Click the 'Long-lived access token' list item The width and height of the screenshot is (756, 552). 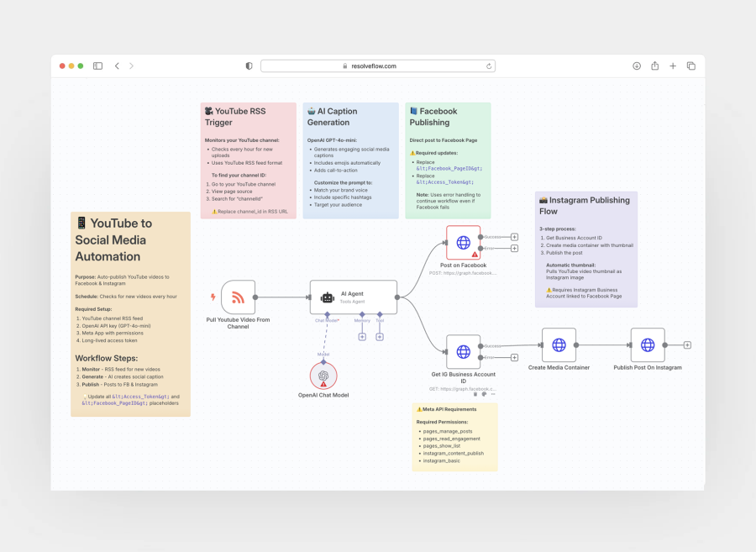coord(109,340)
